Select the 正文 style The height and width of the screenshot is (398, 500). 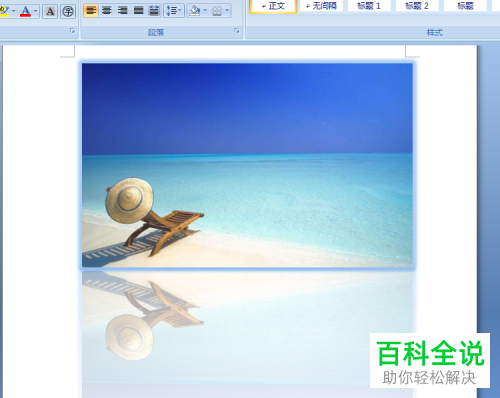273,6
